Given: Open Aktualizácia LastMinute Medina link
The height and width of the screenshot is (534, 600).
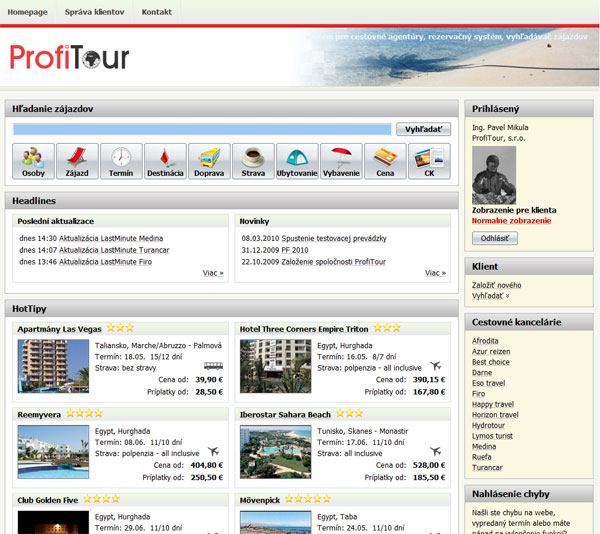Looking at the screenshot, I should (111, 238).
